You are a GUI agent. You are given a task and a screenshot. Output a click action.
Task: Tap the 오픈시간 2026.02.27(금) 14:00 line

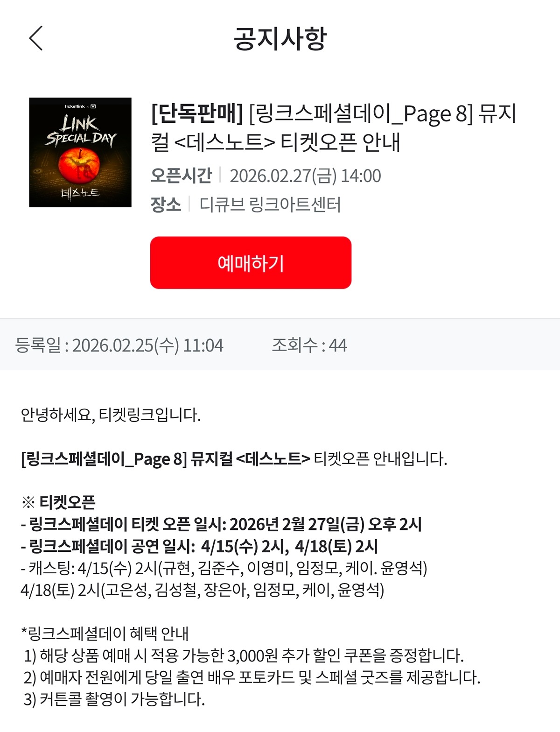(x=266, y=176)
